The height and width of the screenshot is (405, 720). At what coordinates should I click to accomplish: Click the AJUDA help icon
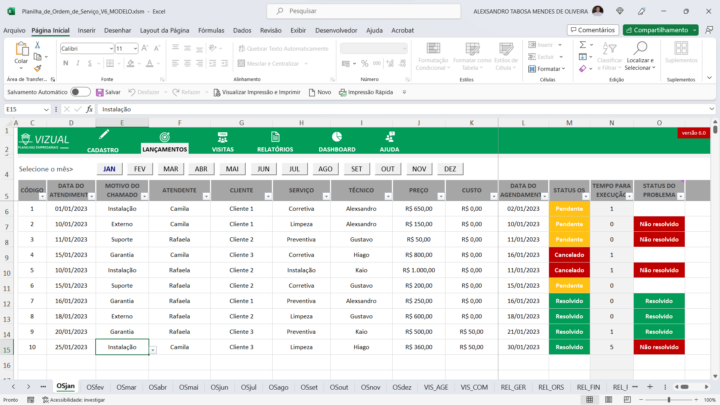(389, 136)
